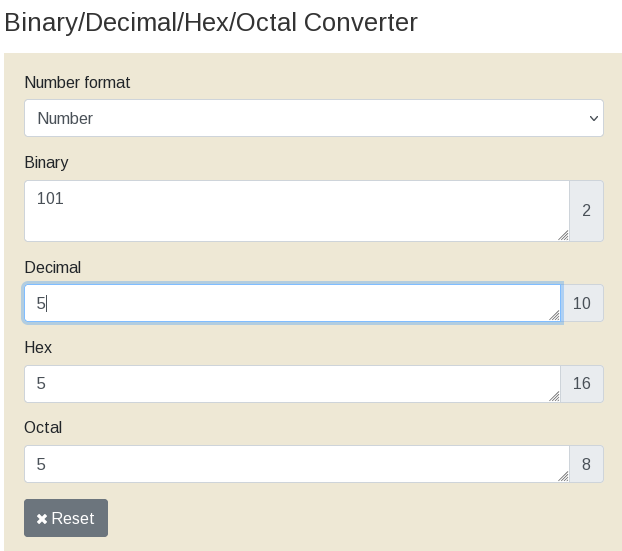Click the Decimal field resize handle
Viewport: 622px width, 551px height.
[x=554, y=315]
